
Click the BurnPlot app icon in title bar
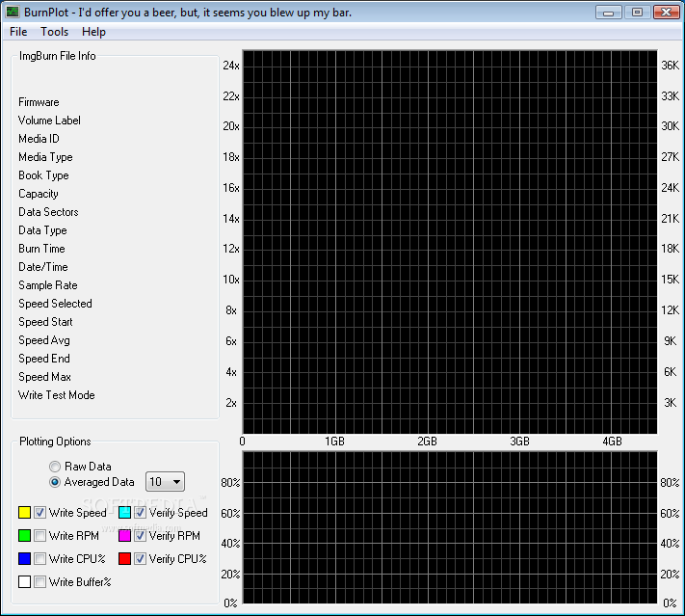(x=13, y=13)
